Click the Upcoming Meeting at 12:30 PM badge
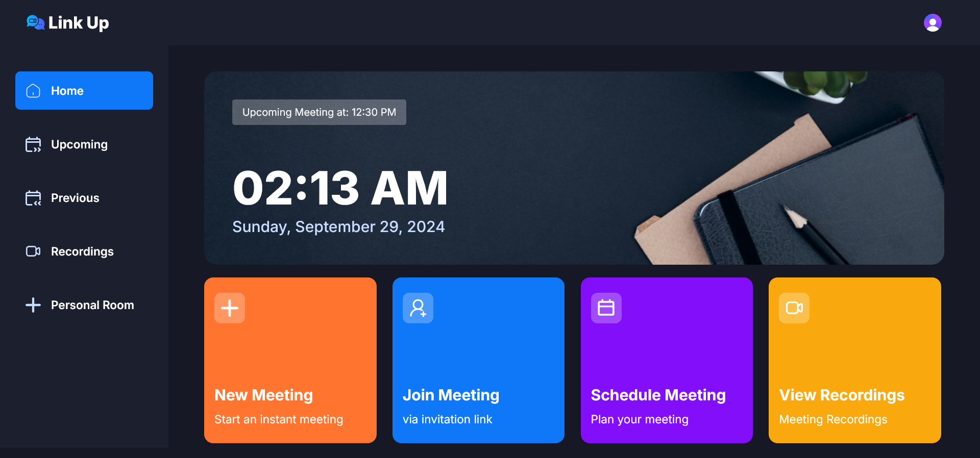 pyautogui.click(x=319, y=112)
